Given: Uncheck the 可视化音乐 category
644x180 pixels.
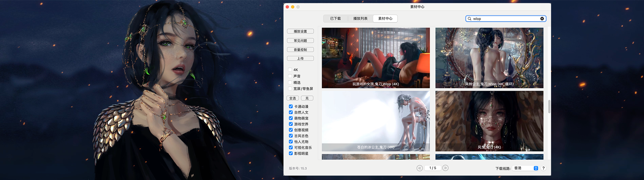Looking at the screenshot, I should 291,147.
